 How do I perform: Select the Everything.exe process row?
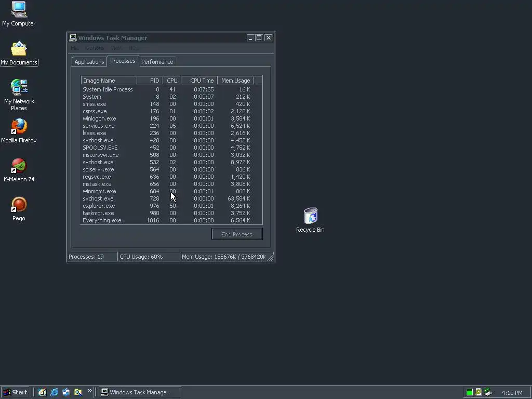point(171,220)
